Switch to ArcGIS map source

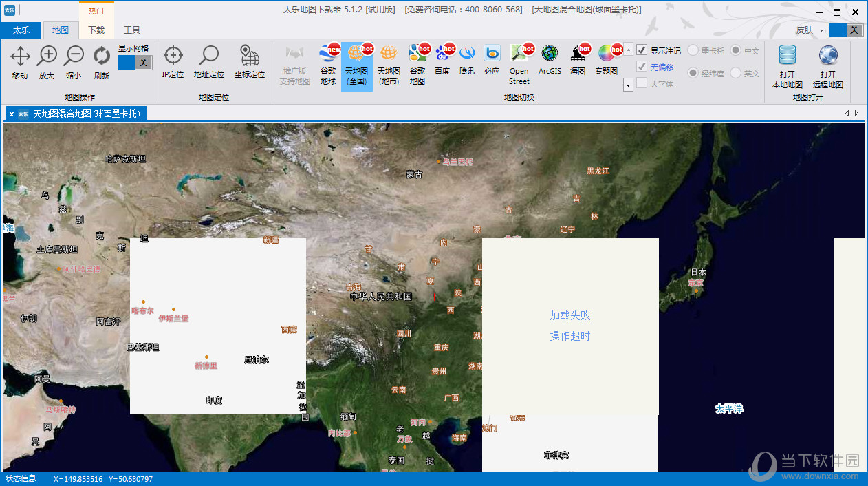pyautogui.click(x=550, y=61)
